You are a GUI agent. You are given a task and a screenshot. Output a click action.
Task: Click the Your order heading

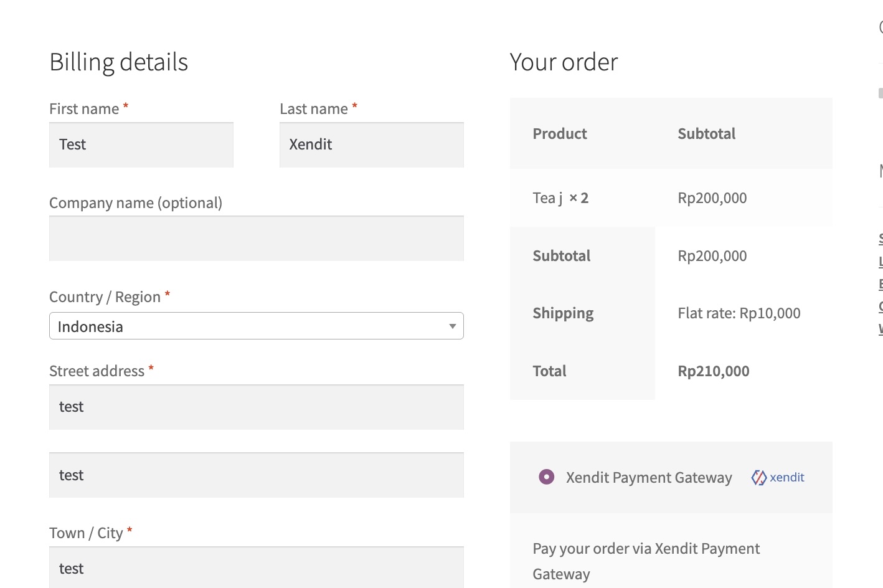pos(564,62)
